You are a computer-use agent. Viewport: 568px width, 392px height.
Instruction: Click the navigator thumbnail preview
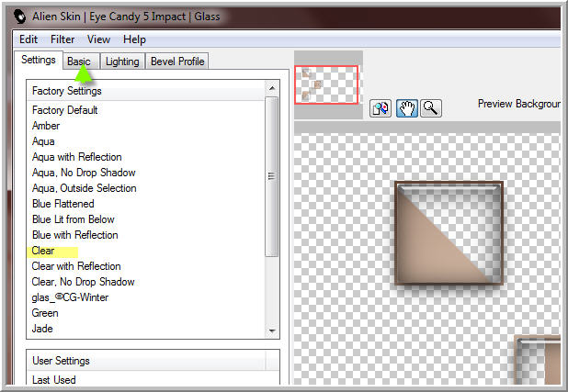[326, 84]
